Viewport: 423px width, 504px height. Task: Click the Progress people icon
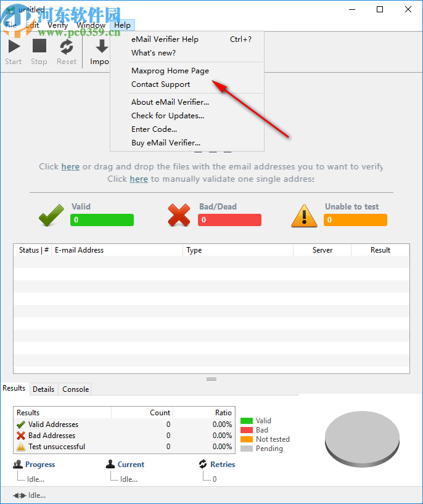coord(18,464)
